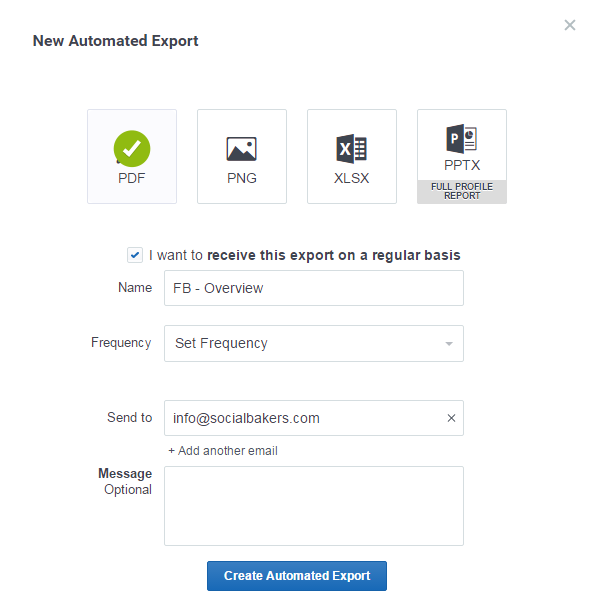Click into the Send to email field

click(x=305, y=418)
